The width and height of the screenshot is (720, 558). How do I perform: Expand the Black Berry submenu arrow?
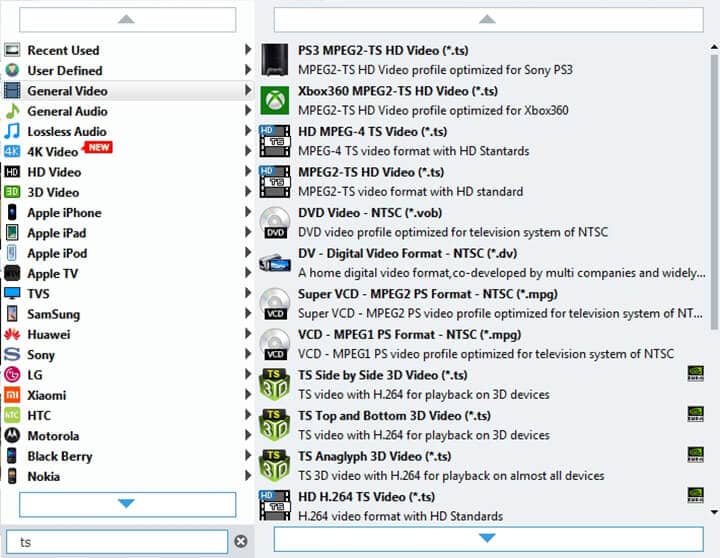(248, 455)
